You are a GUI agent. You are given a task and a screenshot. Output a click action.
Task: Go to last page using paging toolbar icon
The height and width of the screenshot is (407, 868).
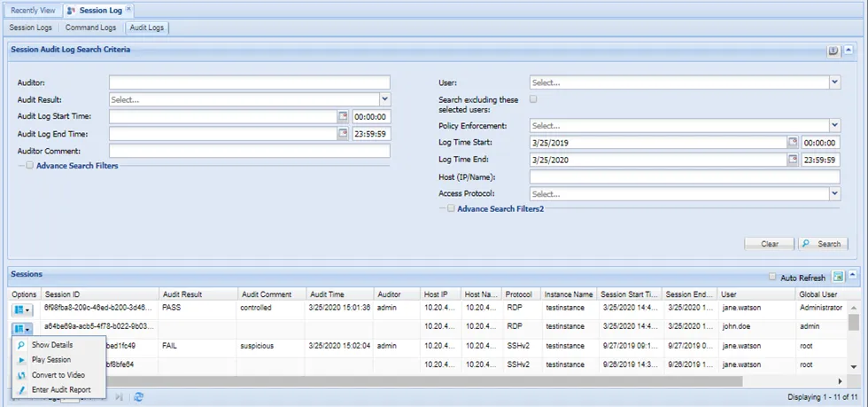pyautogui.click(x=119, y=397)
